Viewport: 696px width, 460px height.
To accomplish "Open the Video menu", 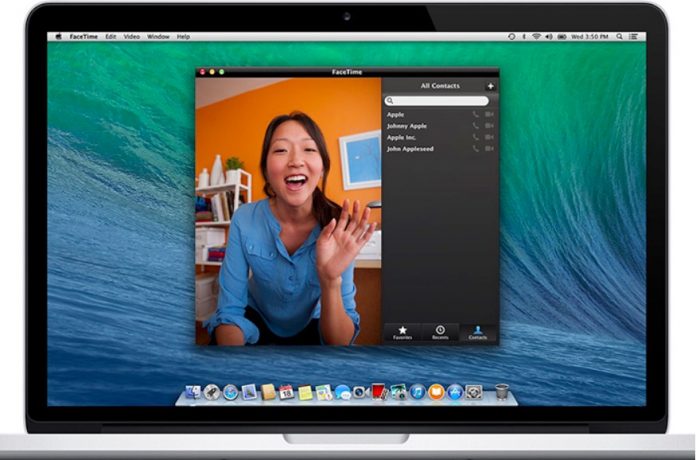I will [x=131, y=37].
